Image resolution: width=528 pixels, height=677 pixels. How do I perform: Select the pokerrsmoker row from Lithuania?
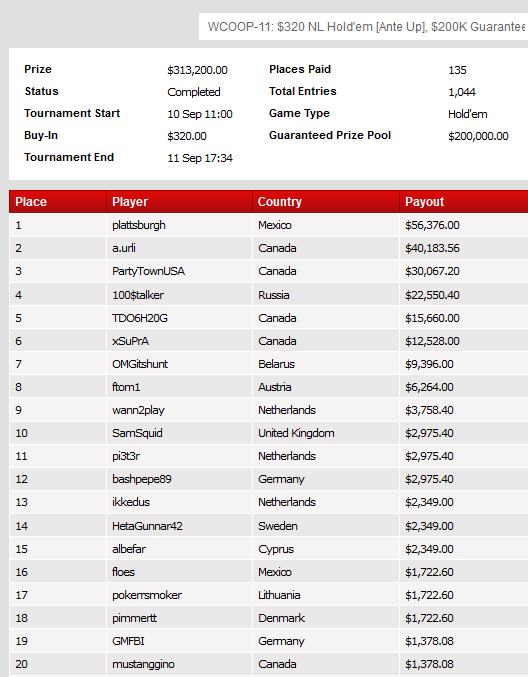click(269, 595)
